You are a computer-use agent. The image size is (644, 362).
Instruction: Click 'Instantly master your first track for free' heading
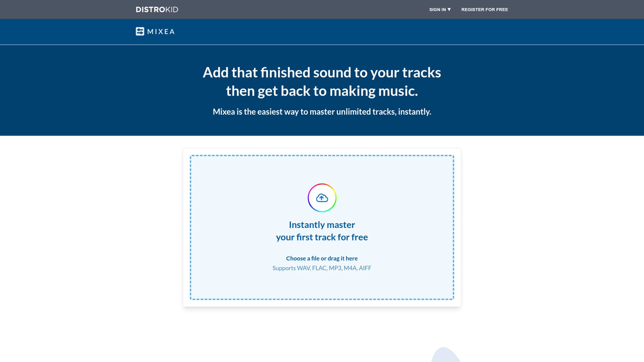click(322, 231)
